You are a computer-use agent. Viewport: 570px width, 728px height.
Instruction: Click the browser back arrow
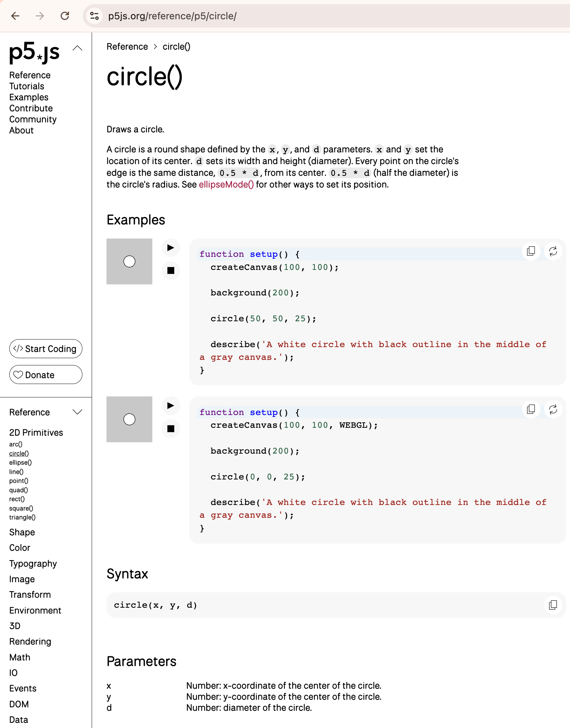point(15,16)
